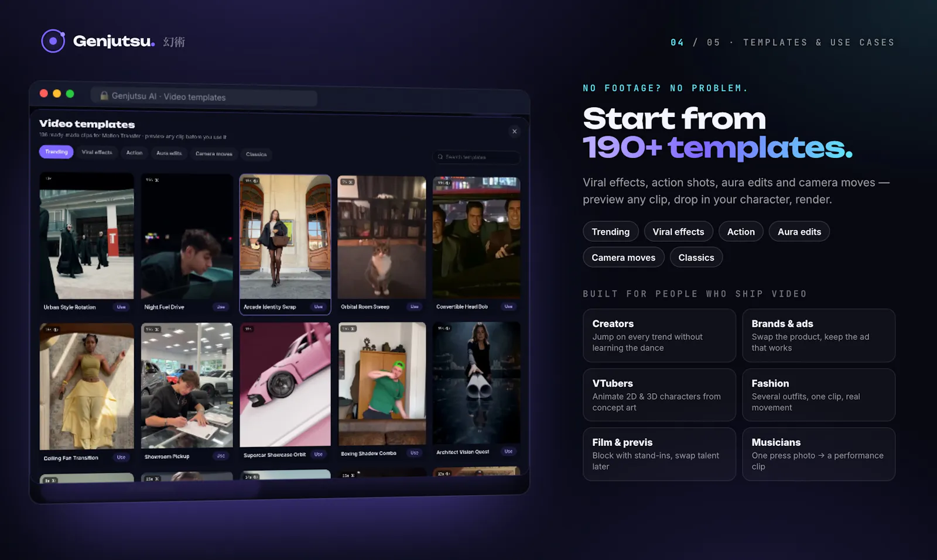Screen dimensions: 937x560
Task: Select Viral effects tab in Video templates window
Action: (x=97, y=152)
